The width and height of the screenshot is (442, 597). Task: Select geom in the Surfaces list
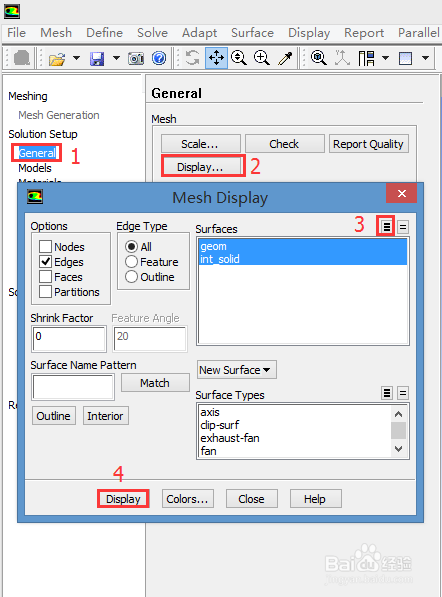pyautogui.click(x=303, y=246)
